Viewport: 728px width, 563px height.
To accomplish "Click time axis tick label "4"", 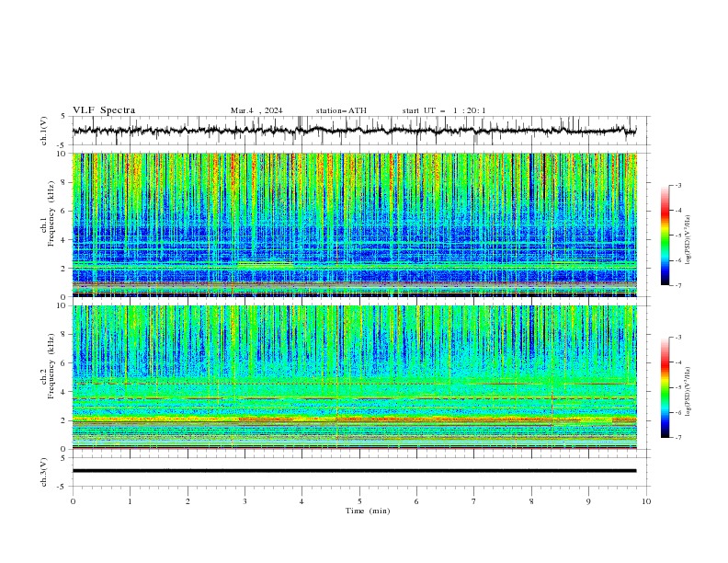I will click(x=302, y=501).
